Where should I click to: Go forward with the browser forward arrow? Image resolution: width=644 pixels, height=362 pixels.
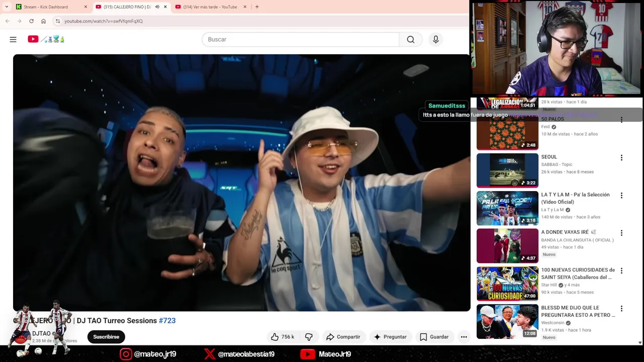point(19,21)
